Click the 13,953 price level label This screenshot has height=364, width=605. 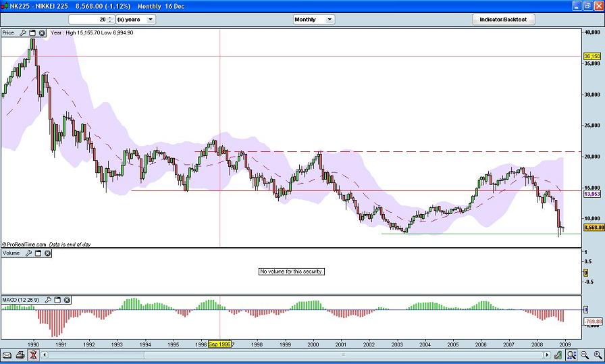tap(592, 194)
